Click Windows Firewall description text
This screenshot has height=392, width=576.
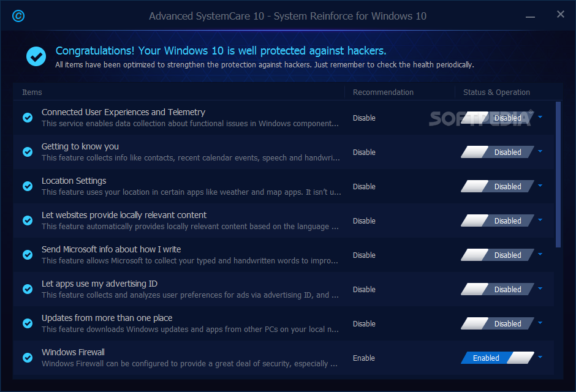click(x=189, y=363)
